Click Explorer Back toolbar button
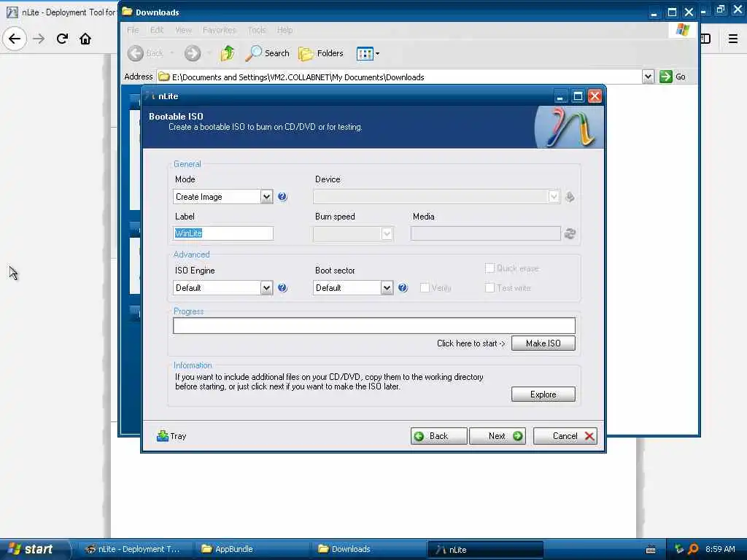Viewport: 747px width, 560px height. [146, 53]
